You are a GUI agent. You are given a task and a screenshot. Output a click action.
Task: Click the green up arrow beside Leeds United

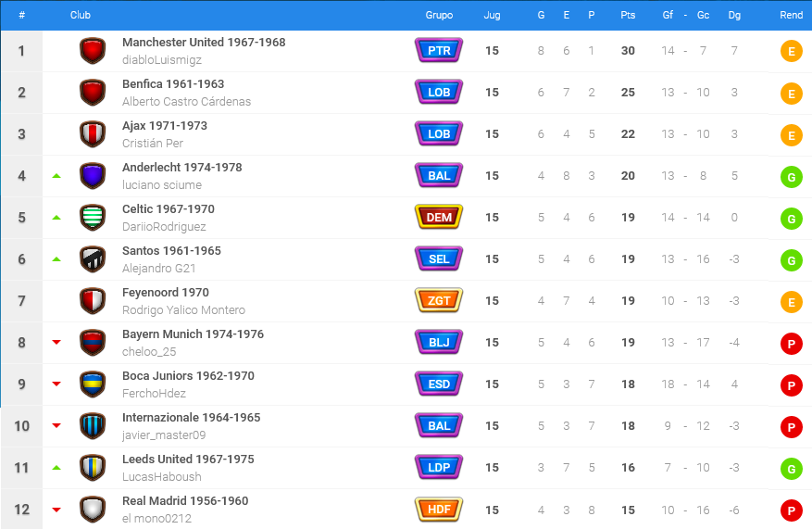coord(56,468)
